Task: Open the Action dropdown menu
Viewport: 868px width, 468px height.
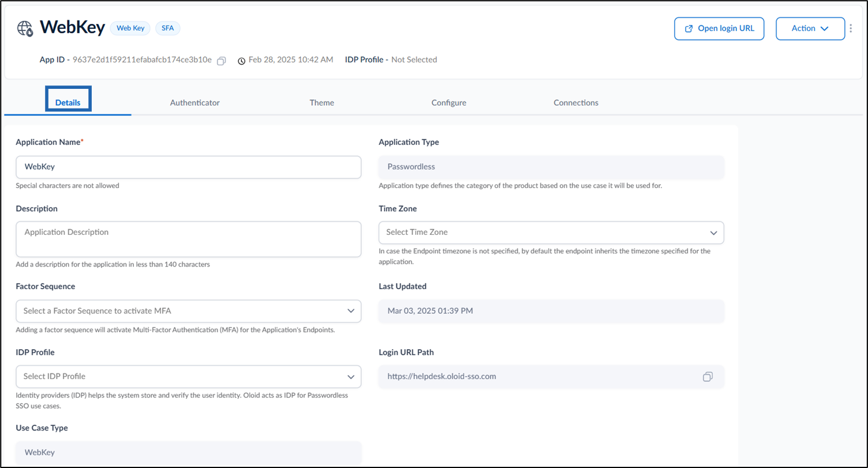Action: pyautogui.click(x=810, y=28)
